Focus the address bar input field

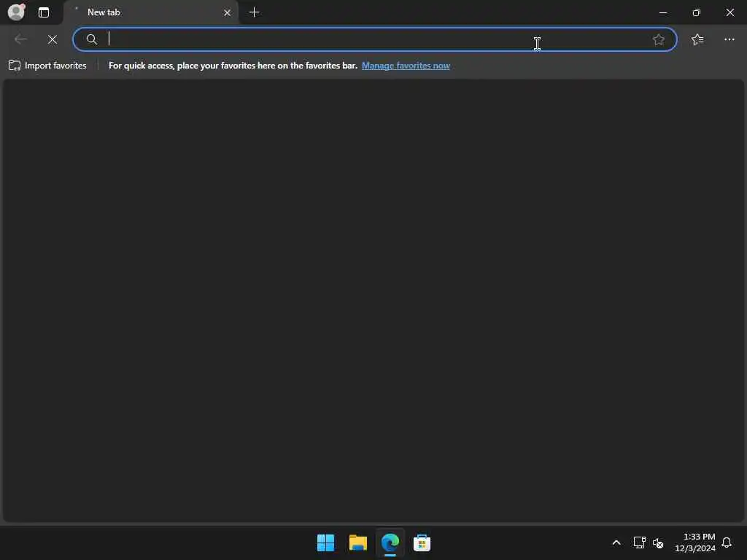(x=376, y=39)
